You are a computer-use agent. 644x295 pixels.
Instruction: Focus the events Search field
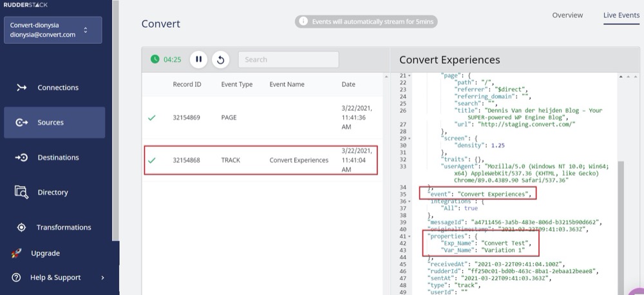(289, 59)
